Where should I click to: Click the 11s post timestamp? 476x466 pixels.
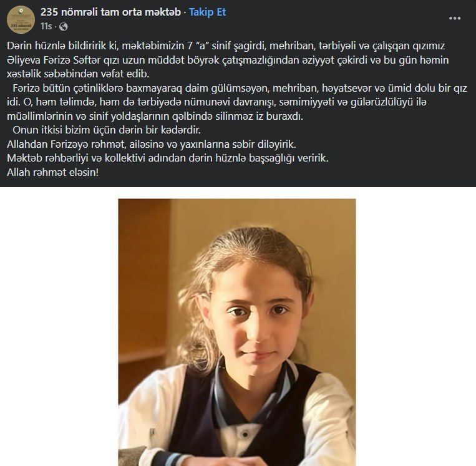point(46,26)
